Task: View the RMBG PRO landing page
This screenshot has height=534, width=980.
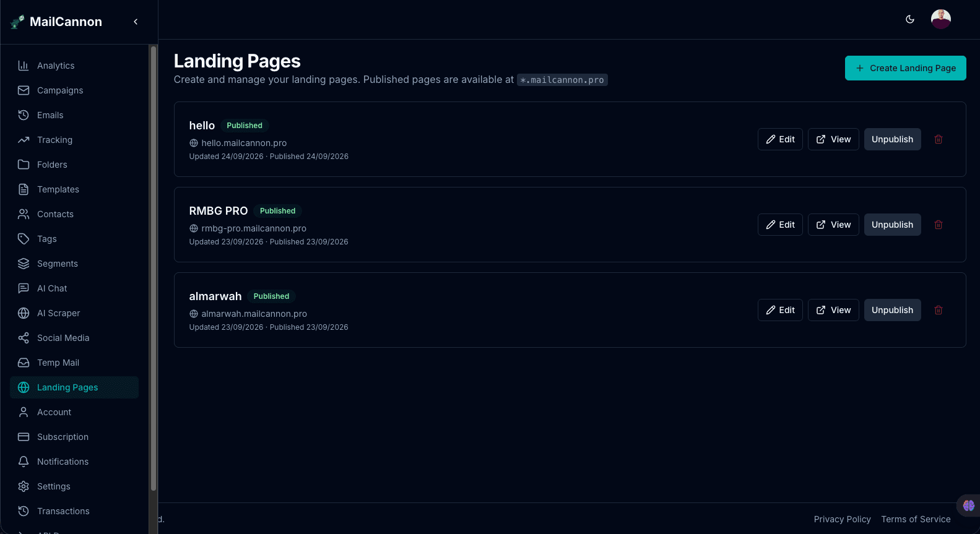Action: pos(833,225)
